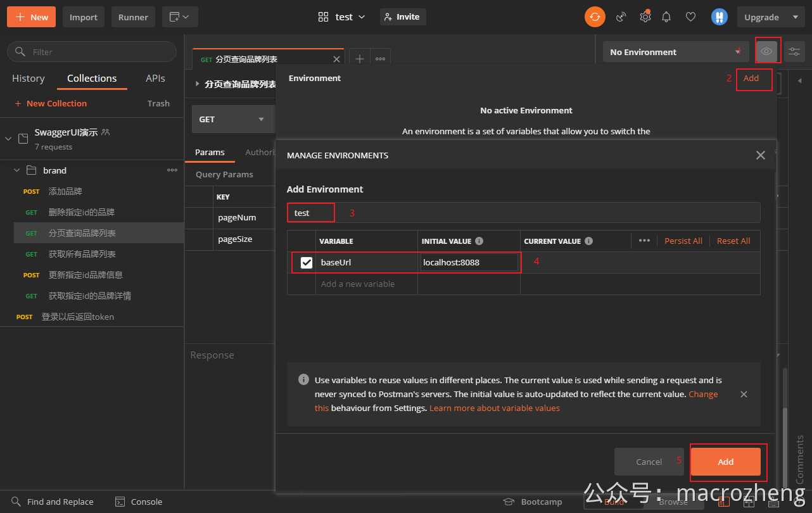Open the GET 获取所有品牌列表 request
This screenshot has width=812, height=513.
click(x=99, y=254)
